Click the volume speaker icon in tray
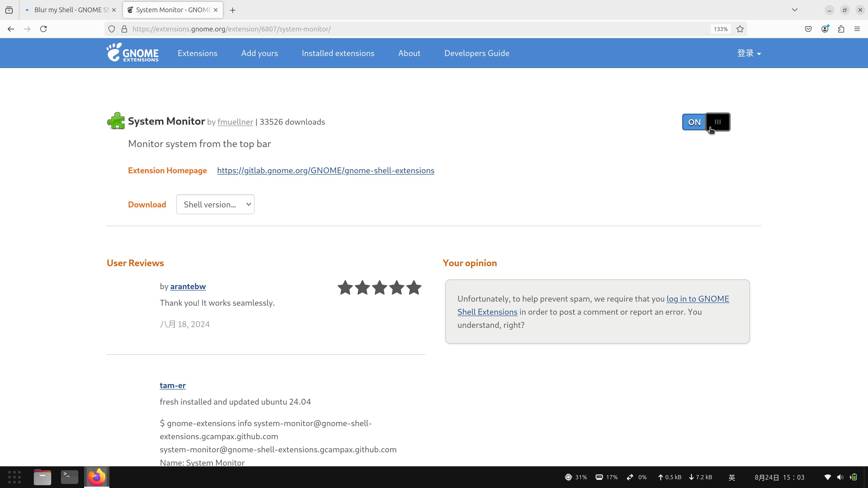The height and width of the screenshot is (488, 868). tap(840, 477)
